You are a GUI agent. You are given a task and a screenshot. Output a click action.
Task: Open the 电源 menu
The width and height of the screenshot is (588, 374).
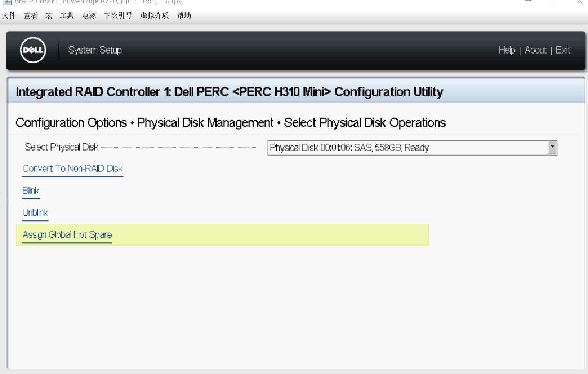89,16
